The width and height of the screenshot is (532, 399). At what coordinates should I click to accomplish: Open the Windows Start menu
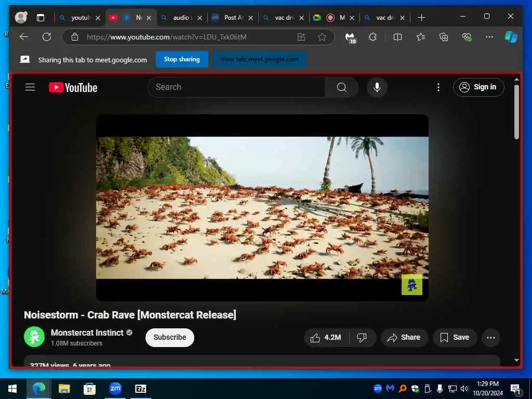coord(12,389)
